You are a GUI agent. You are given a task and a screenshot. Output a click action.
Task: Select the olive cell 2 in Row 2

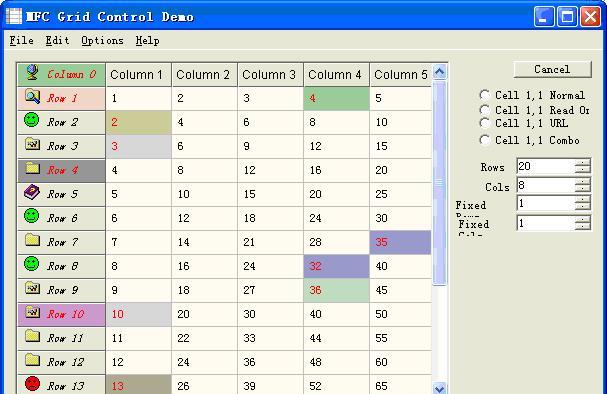pyautogui.click(x=139, y=123)
